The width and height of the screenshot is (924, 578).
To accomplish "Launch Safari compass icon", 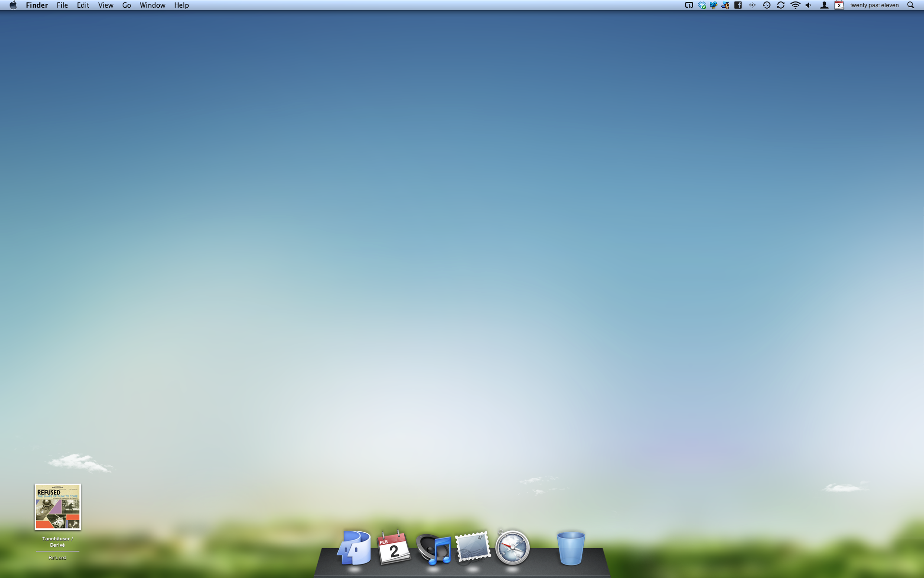I will coord(512,548).
